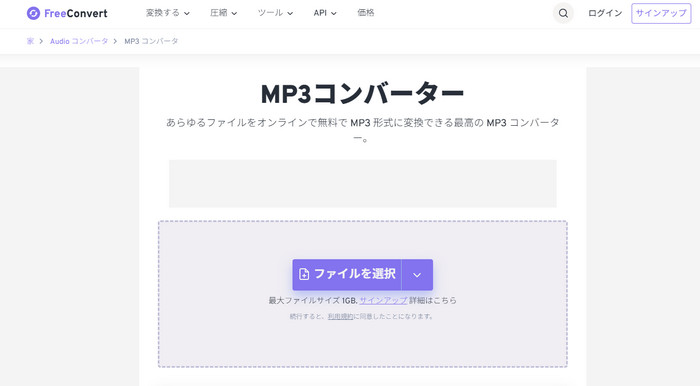700x386 pixels.
Task: Expand the 変換する menu
Action: [167, 13]
